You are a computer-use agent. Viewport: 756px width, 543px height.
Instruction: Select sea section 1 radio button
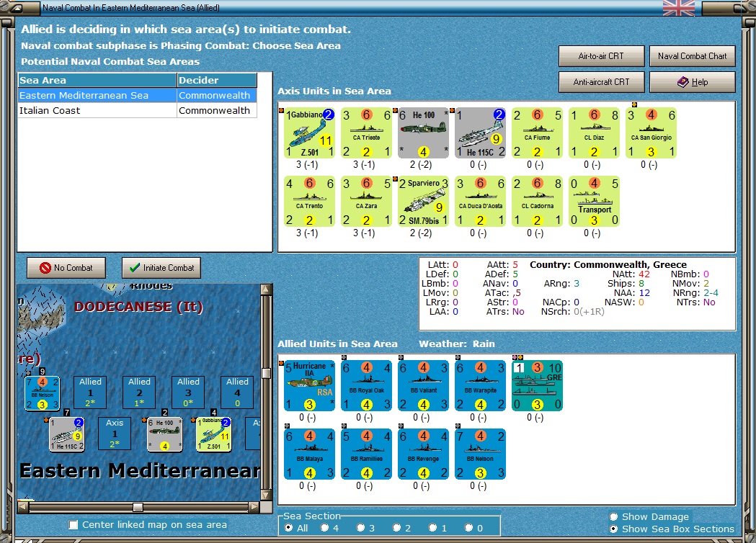point(432,528)
